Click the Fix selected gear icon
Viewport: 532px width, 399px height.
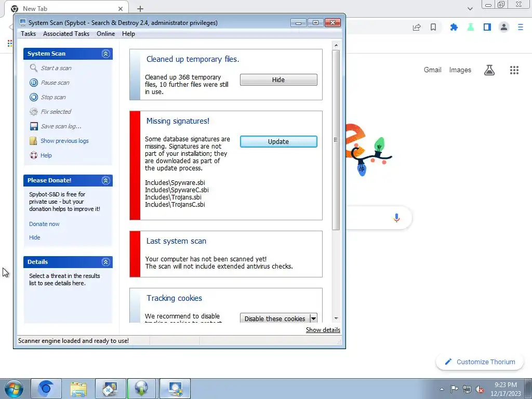[x=34, y=112]
